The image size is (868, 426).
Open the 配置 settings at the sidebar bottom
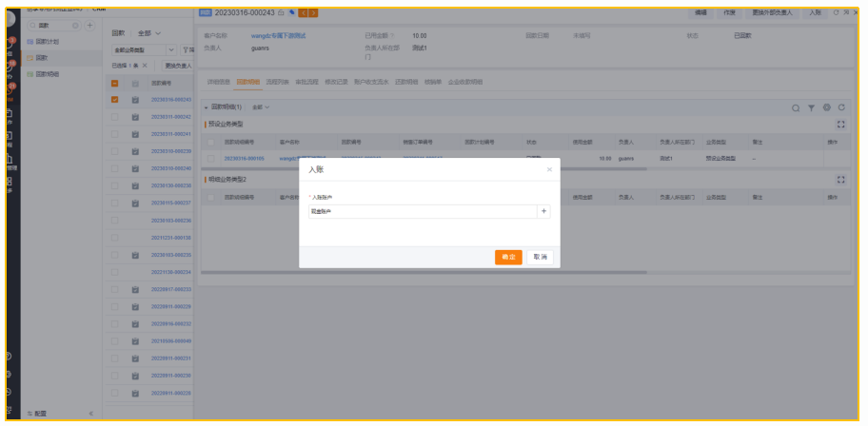click(36, 414)
